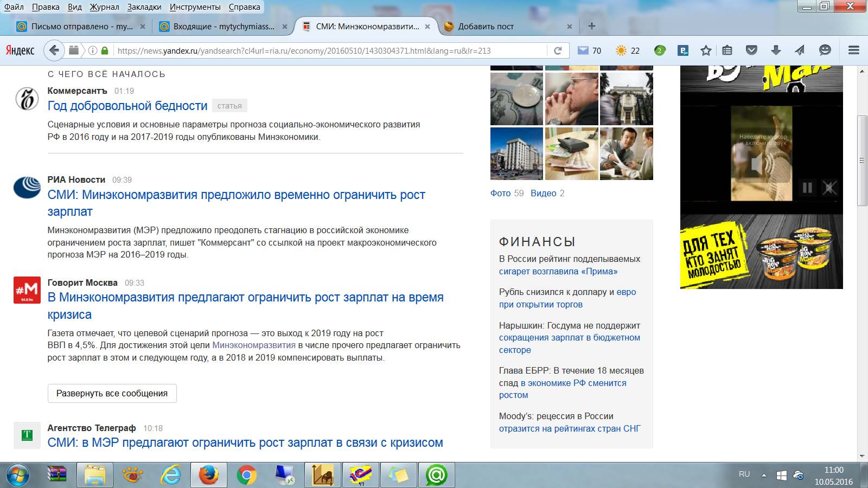Open Windows Start menu
868x488 pixels.
(x=17, y=476)
